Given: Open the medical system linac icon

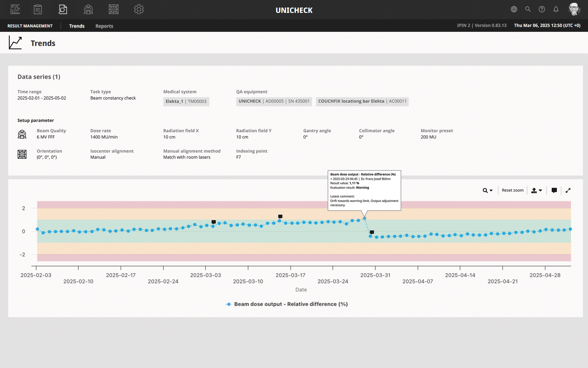Looking at the screenshot, I should (x=88, y=10).
